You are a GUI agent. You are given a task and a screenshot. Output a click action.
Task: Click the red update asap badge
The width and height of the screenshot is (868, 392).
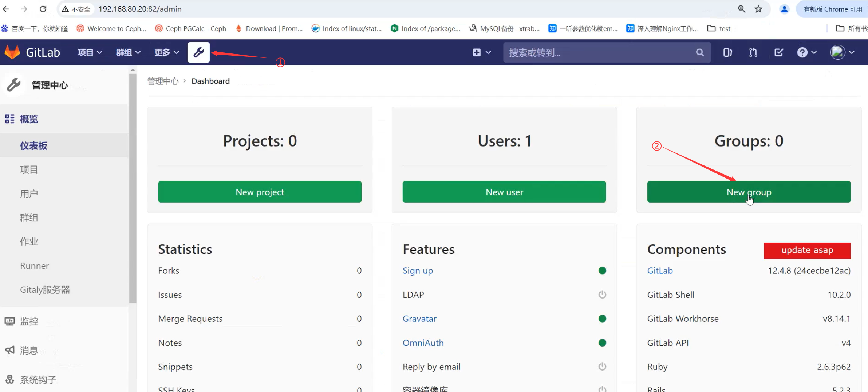(807, 250)
